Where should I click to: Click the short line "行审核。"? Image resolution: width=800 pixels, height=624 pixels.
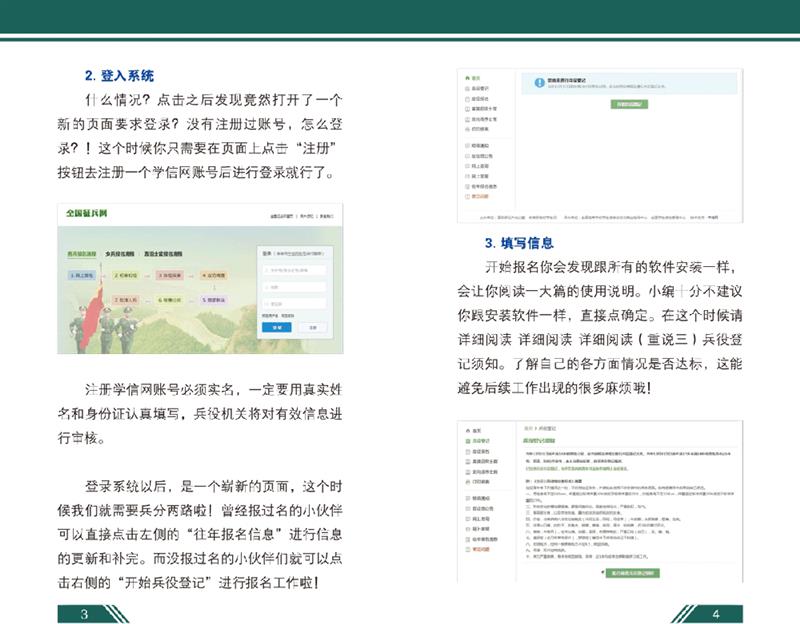click(82, 438)
